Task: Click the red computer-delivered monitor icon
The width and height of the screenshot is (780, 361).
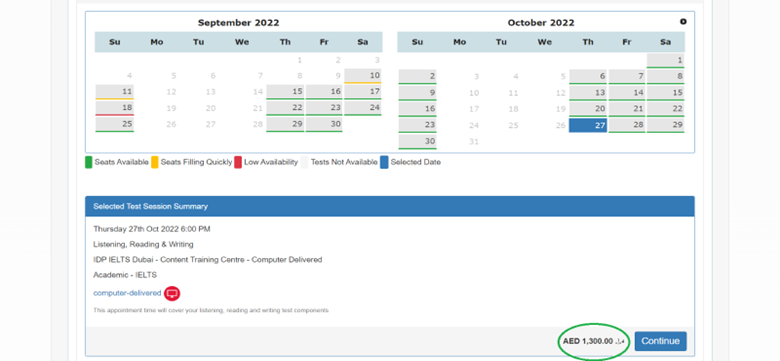Action: click(x=172, y=293)
